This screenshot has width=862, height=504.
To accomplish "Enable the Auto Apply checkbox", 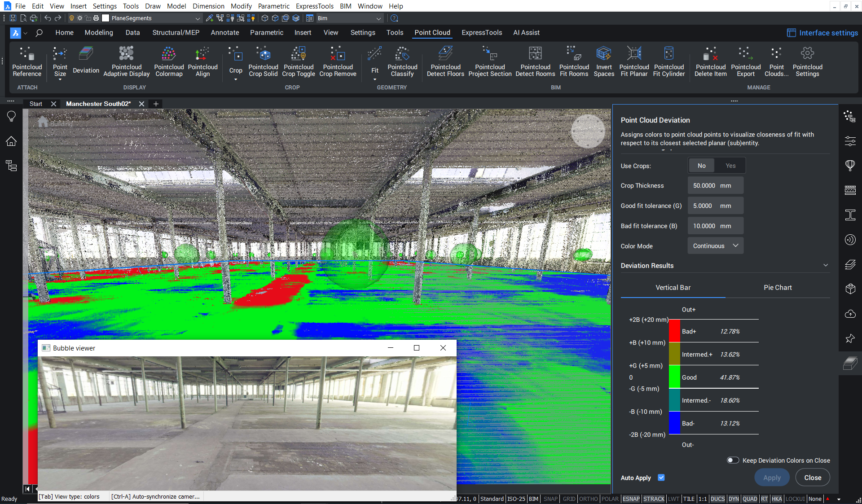I will 661,478.
